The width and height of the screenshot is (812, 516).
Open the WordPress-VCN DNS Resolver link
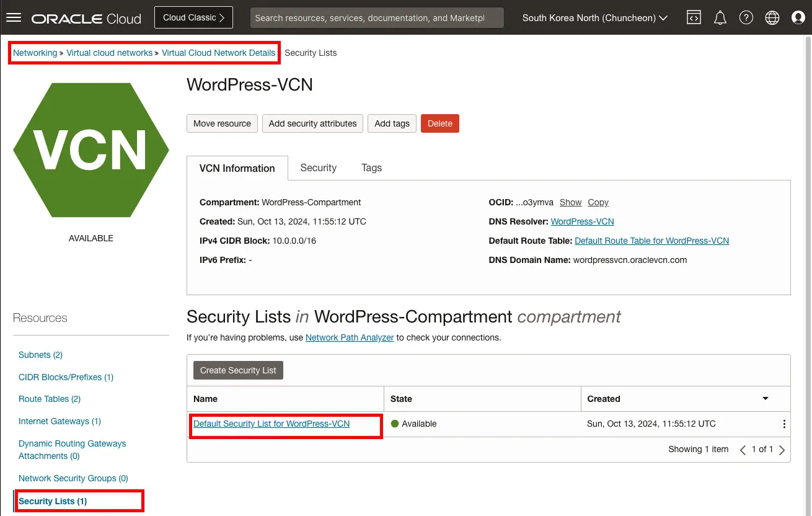pos(583,221)
